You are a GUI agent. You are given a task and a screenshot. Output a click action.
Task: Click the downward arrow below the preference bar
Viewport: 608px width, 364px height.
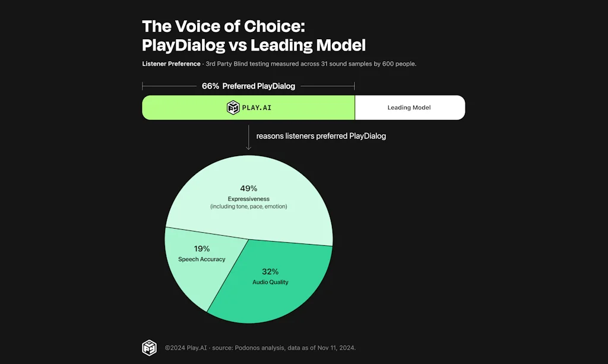coord(248,137)
